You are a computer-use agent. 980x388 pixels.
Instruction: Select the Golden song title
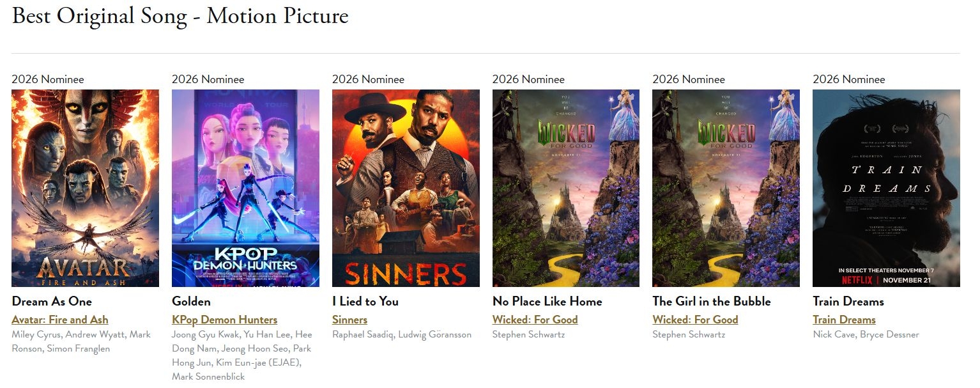click(x=191, y=302)
